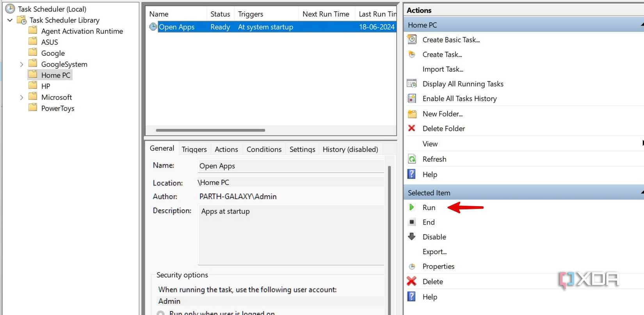Click the Disable task down-arrow icon
The image size is (644, 315).
412,237
